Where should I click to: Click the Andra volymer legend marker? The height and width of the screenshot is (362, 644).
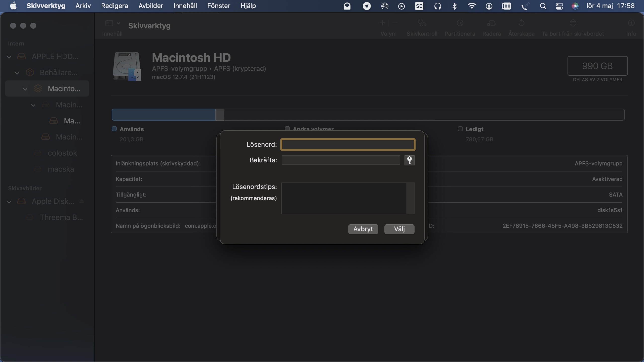[x=287, y=128]
